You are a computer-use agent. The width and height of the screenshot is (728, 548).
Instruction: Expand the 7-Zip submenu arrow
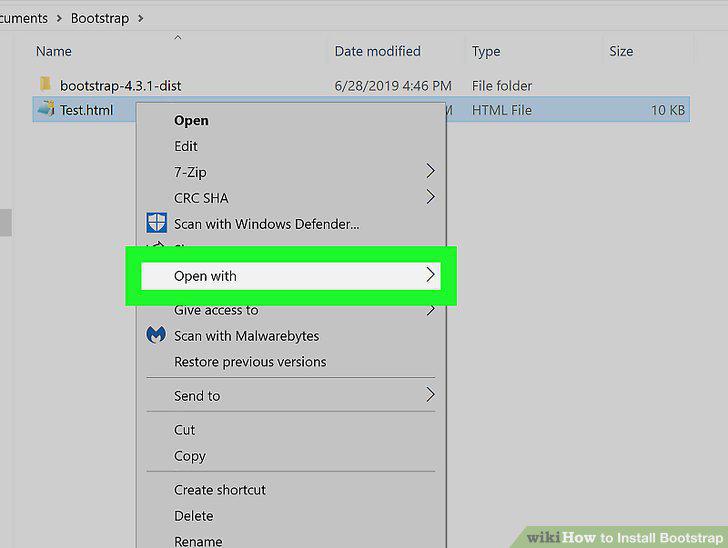(430, 171)
